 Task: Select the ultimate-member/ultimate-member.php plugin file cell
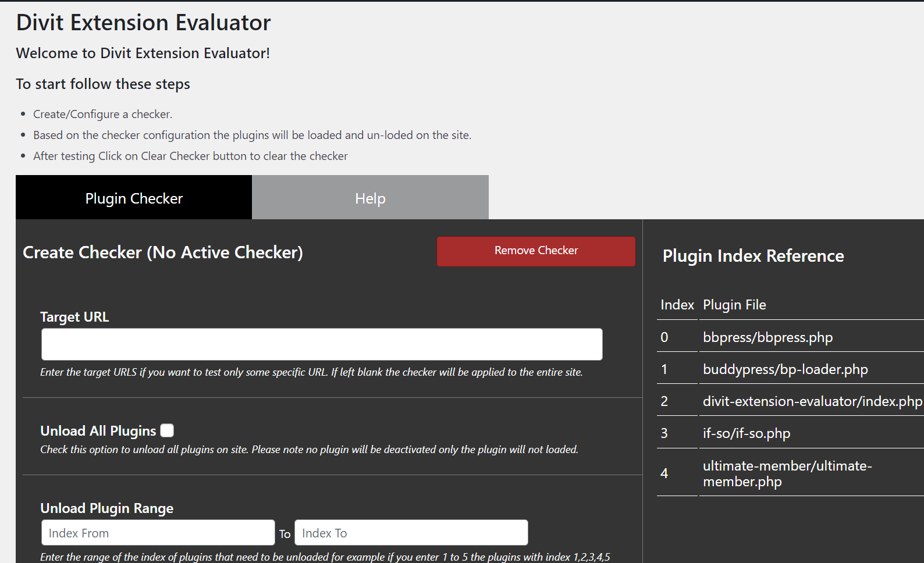(811, 473)
